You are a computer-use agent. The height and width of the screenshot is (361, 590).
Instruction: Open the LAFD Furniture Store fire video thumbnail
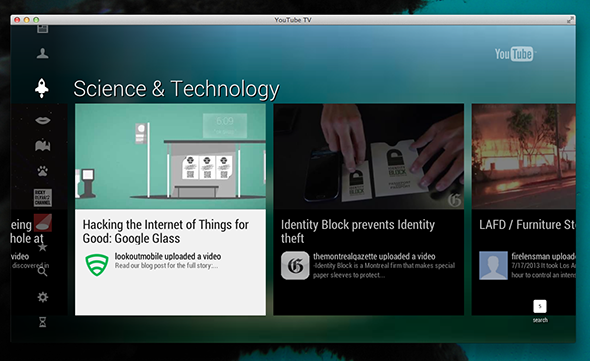pyautogui.click(x=524, y=157)
